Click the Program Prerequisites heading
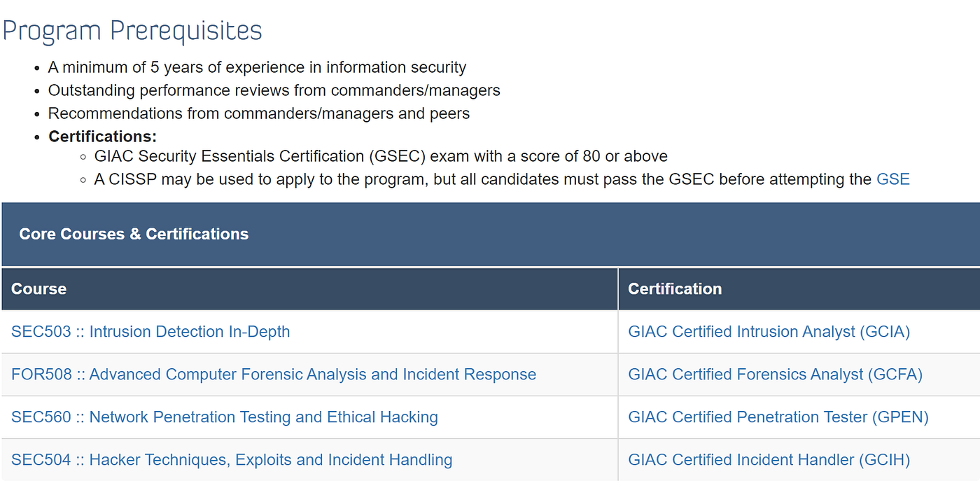Screen dimensions: 980x502 (x=133, y=32)
